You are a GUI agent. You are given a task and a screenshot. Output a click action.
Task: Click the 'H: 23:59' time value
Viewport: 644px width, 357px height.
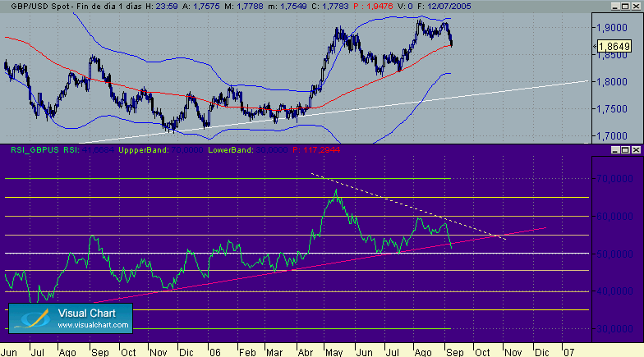[x=161, y=7]
